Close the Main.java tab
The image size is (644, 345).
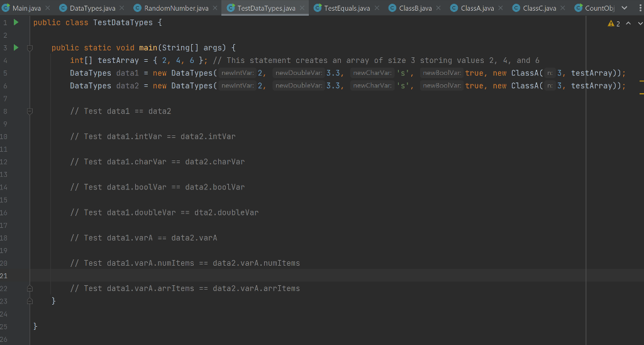(48, 8)
